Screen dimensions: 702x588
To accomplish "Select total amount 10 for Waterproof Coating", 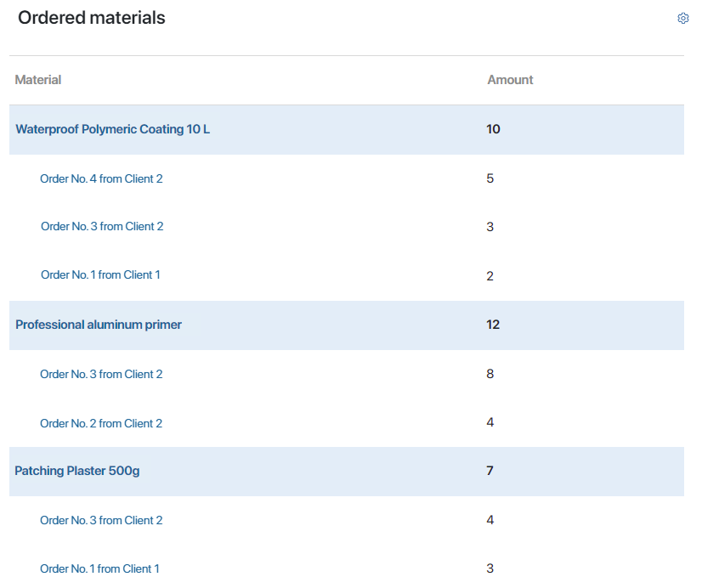I will pyautogui.click(x=493, y=129).
